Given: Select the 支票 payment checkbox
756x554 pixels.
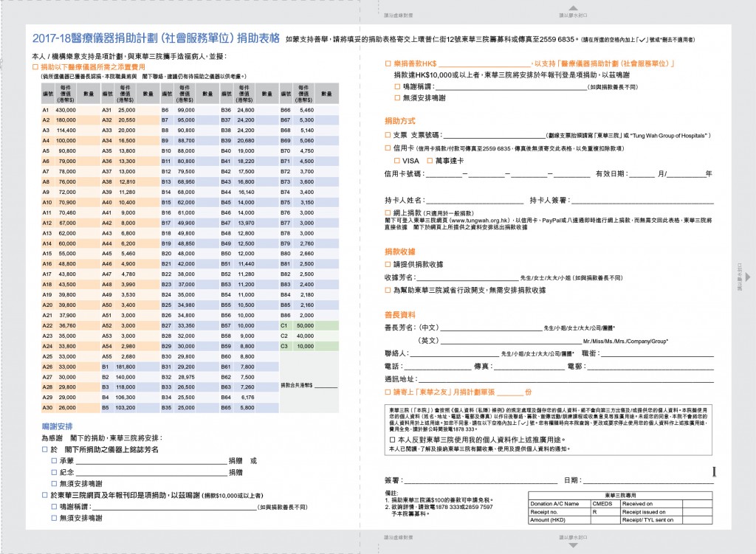Looking at the screenshot, I should (388, 136).
